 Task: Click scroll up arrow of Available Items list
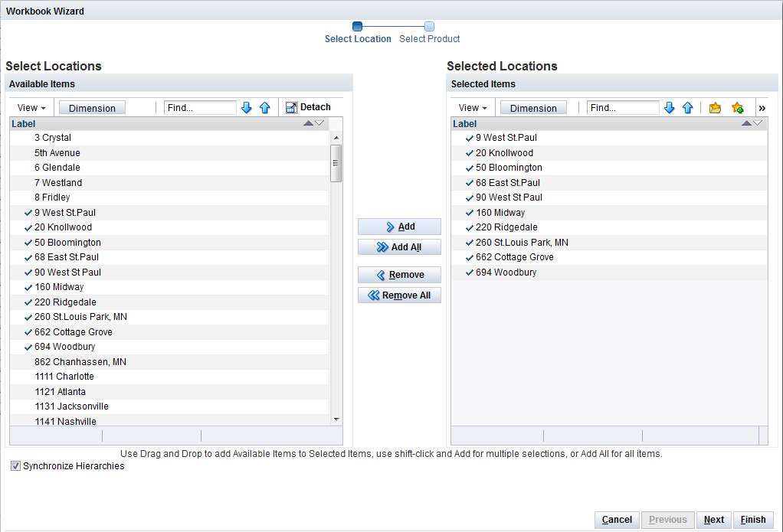click(336, 137)
